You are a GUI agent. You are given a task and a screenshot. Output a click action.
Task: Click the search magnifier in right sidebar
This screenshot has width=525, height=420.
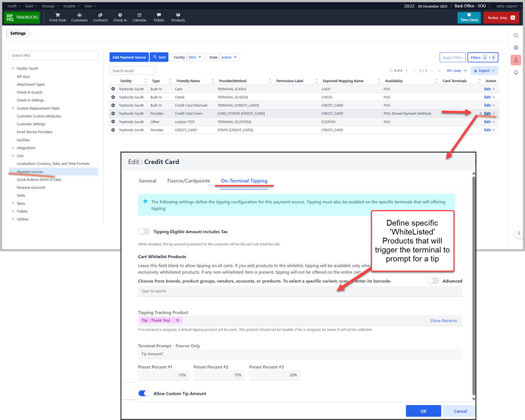click(516, 35)
